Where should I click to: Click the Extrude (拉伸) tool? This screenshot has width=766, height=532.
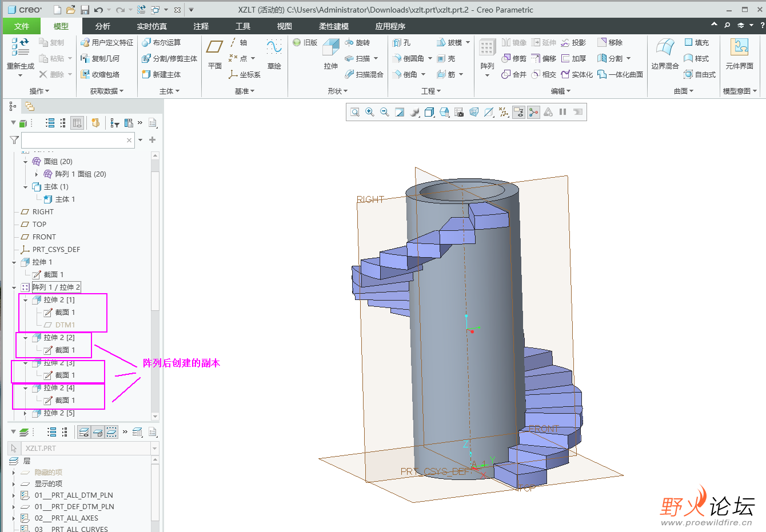[331, 54]
